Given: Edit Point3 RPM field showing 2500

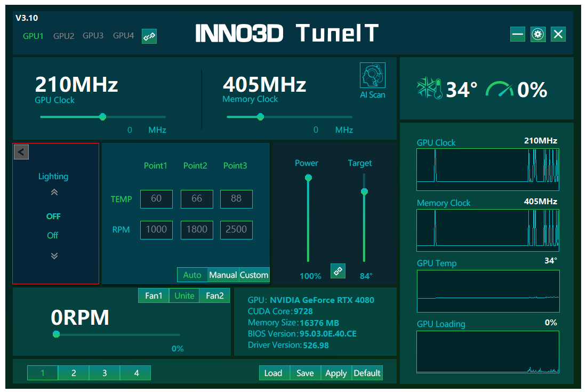Looking at the screenshot, I should [236, 229].
